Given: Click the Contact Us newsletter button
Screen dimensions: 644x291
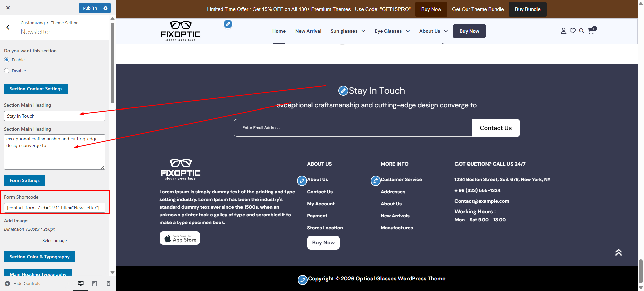Looking at the screenshot, I should pyautogui.click(x=496, y=128).
